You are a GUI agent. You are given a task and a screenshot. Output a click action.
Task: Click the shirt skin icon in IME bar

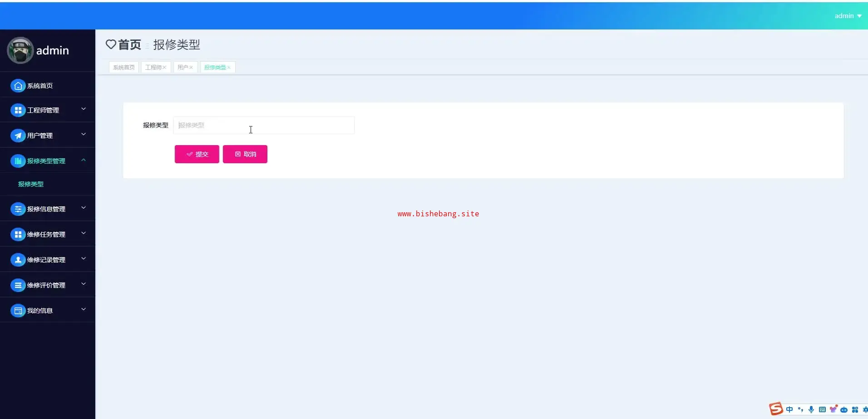click(x=833, y=409)
